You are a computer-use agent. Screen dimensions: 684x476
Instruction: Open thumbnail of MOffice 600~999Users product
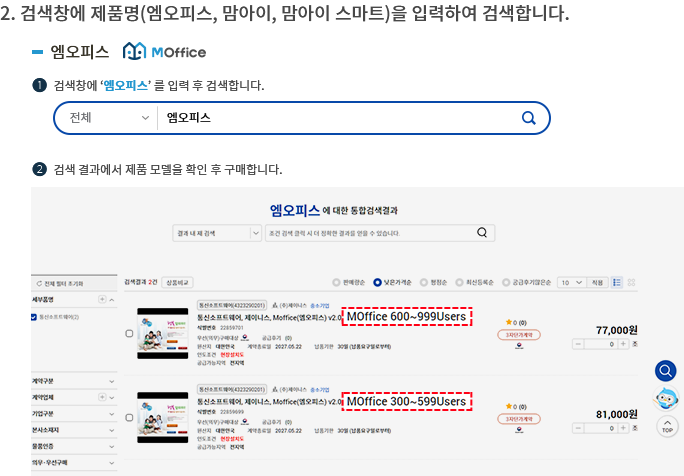163,334
